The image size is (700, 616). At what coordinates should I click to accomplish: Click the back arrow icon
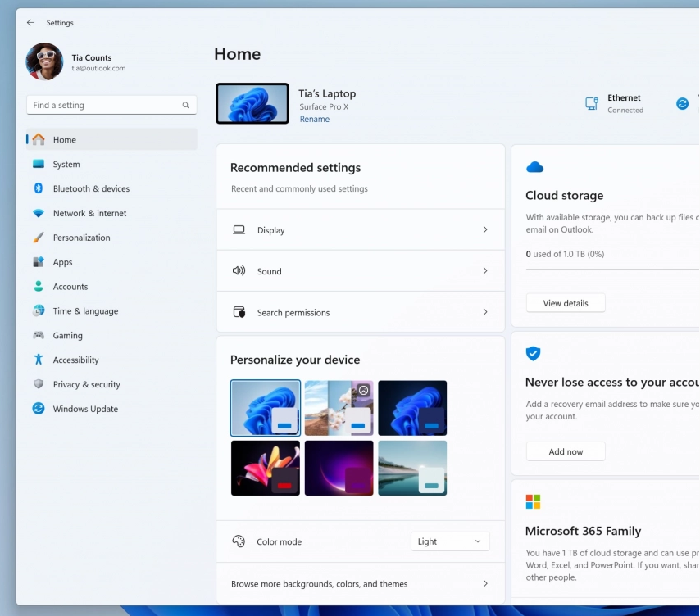tap(30, 22)
